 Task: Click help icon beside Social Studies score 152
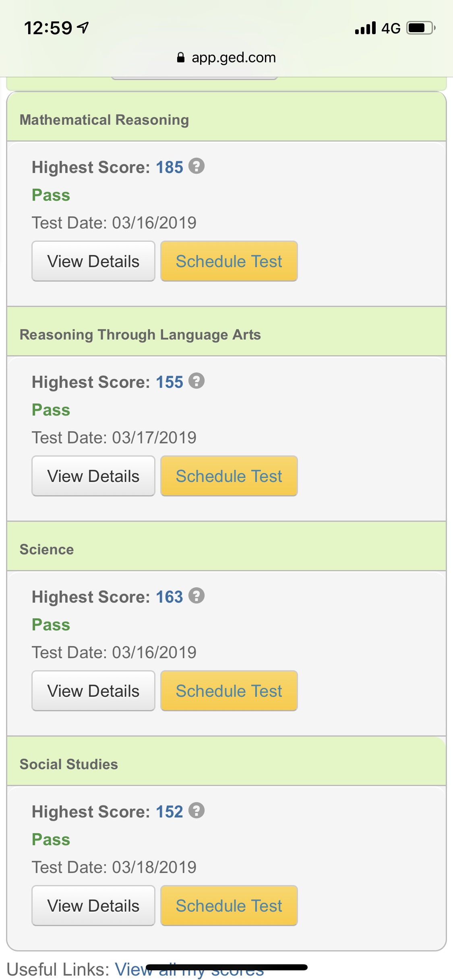tap(197, 811)
